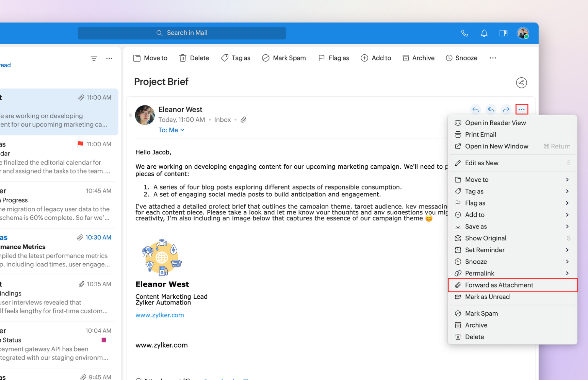
Task: Click the red flag on 11:00 AM email
Action: (x=80, y=144)
